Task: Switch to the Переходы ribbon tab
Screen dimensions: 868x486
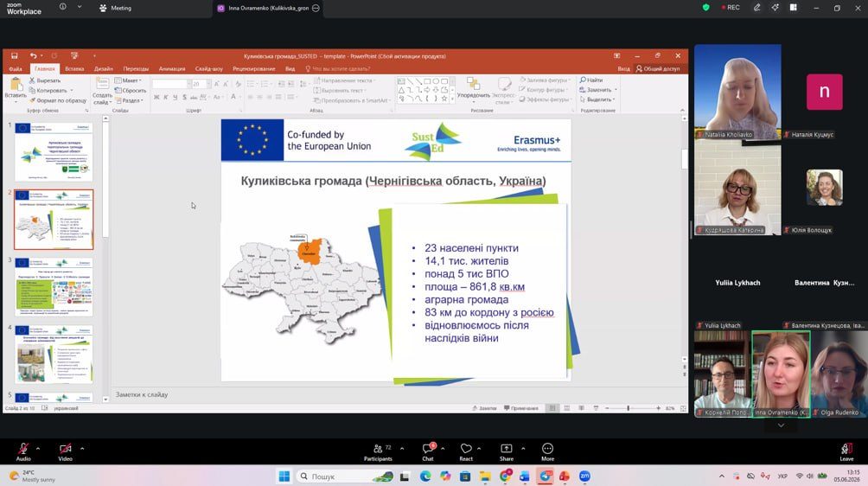Action: coord(136,69)
